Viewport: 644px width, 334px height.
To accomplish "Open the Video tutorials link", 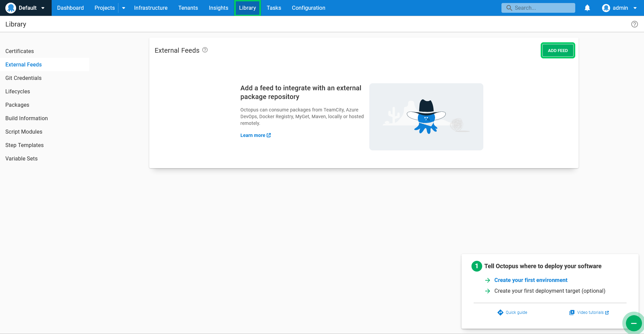I will (590, 313).
